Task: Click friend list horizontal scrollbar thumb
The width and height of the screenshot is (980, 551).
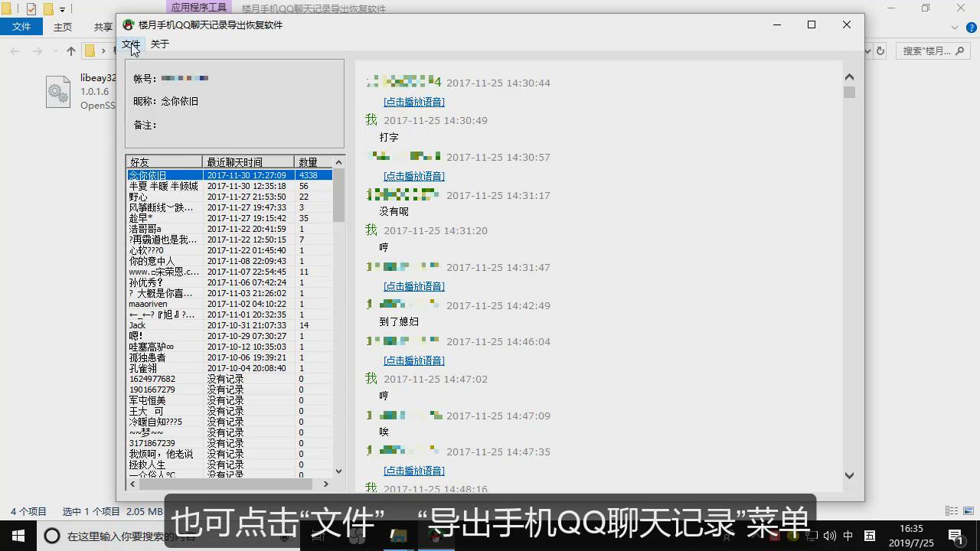Action: [x=226, y=484]
